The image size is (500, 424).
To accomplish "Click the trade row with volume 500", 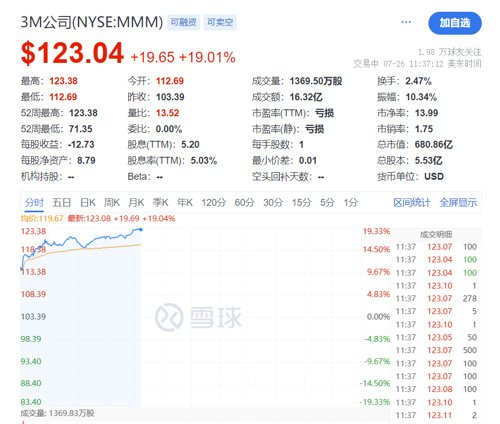I will tap(436, 350).
